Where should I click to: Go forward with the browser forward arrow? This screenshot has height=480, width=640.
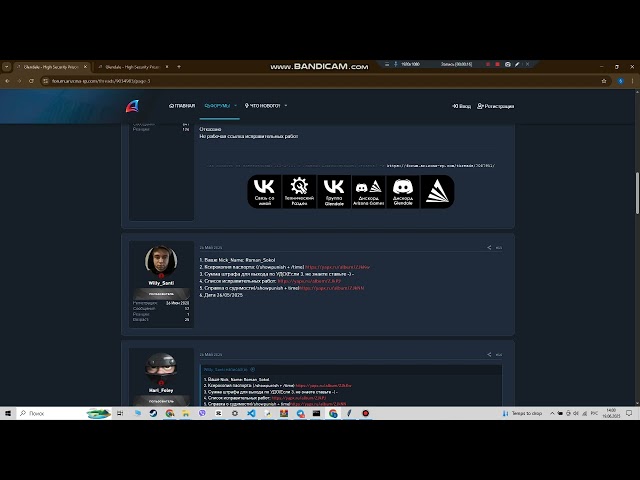pyautogui.click(x=19, y=81)
